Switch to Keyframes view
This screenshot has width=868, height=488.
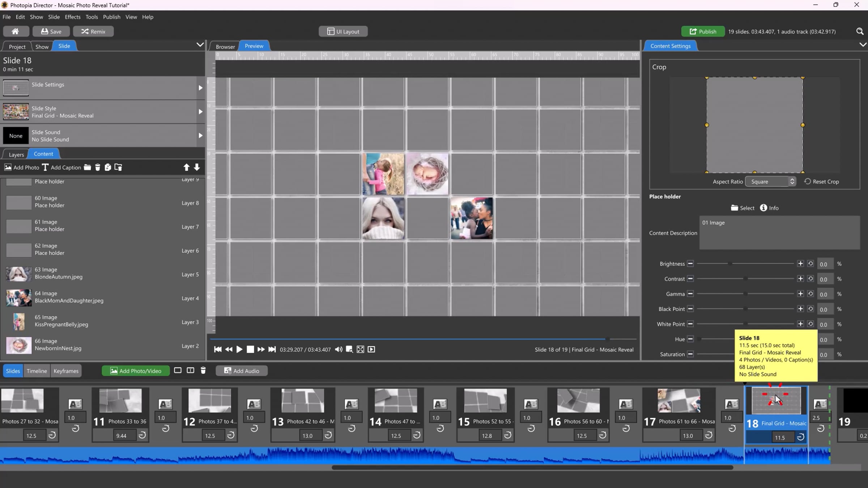66,371
